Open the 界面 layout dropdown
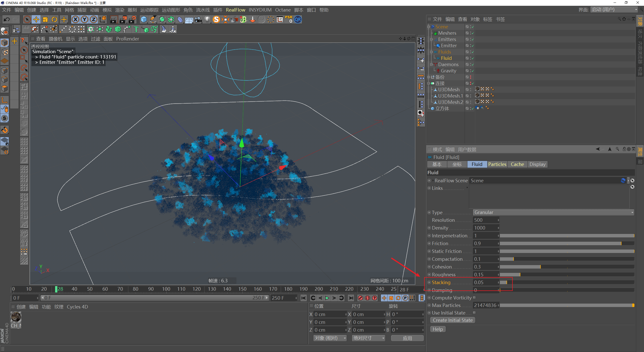The image size is (644, 352). [x=614, y=10]
